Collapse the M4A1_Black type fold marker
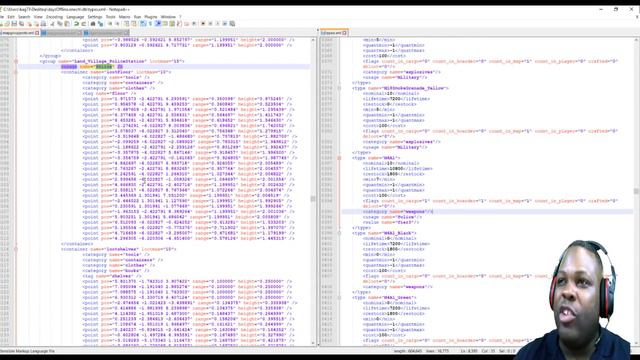The width and height of the screenshot is (640, 360). 339,233
